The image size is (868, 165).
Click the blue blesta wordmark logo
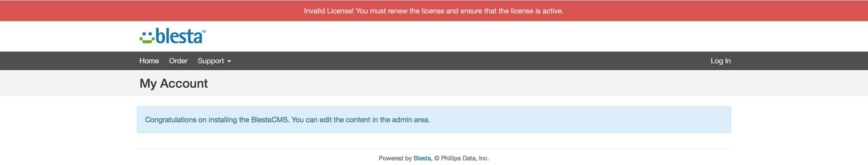(179, 36)
